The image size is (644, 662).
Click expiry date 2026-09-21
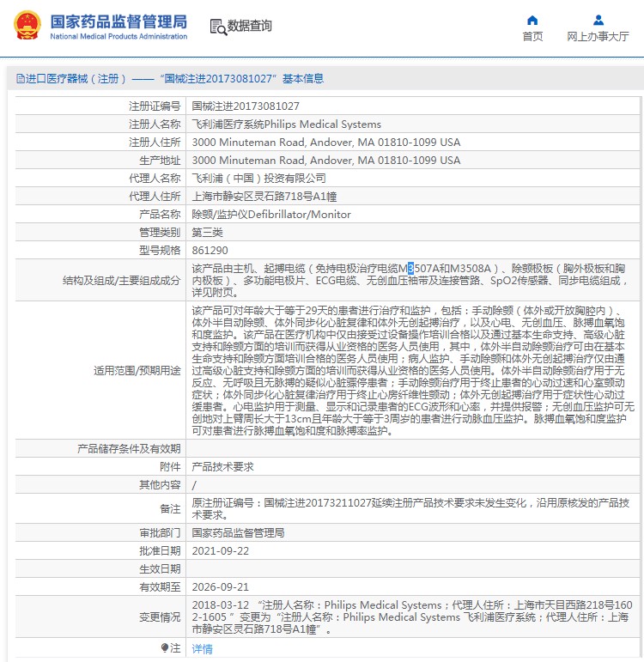pyautogui.click(x=221, y=586)
